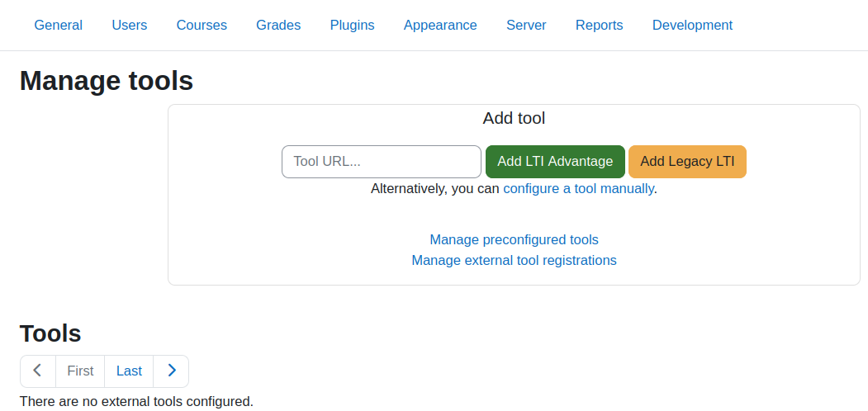Go to the Grades tab
The width and height of the screenshot is (868, 411).
pos(278,25)
